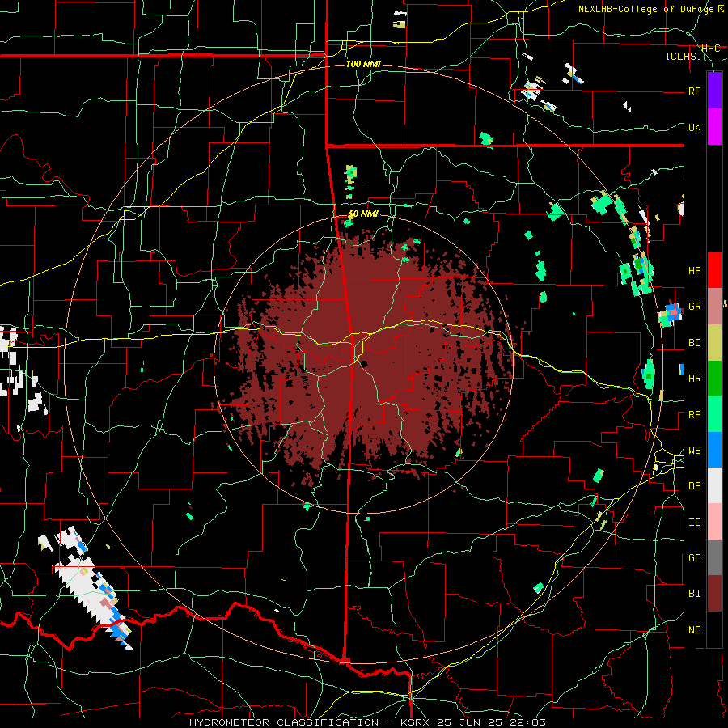The height and width of the screenshot is (728, 728).
Task: Click the RA legend label
Action: click(695, 415)
